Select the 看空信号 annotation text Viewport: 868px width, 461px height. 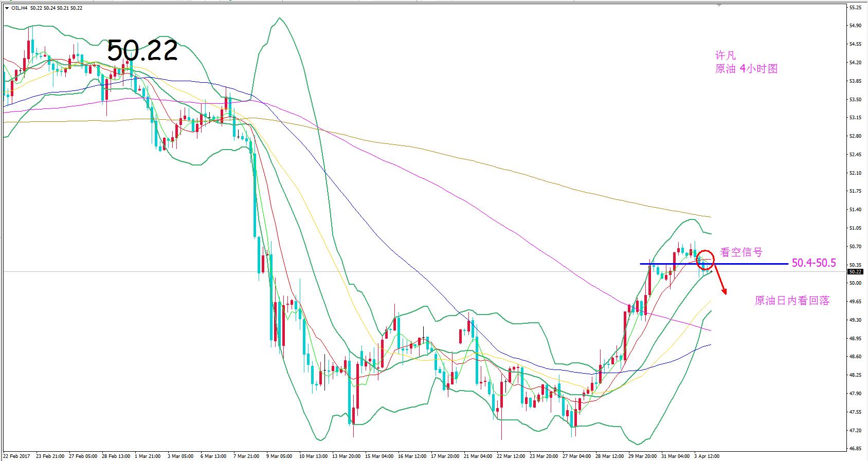coord(742,252)
